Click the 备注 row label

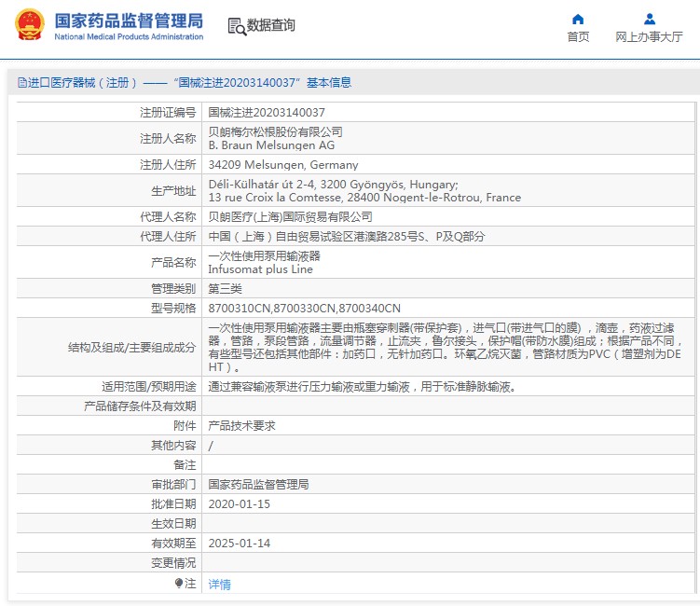tap(185, 465)
